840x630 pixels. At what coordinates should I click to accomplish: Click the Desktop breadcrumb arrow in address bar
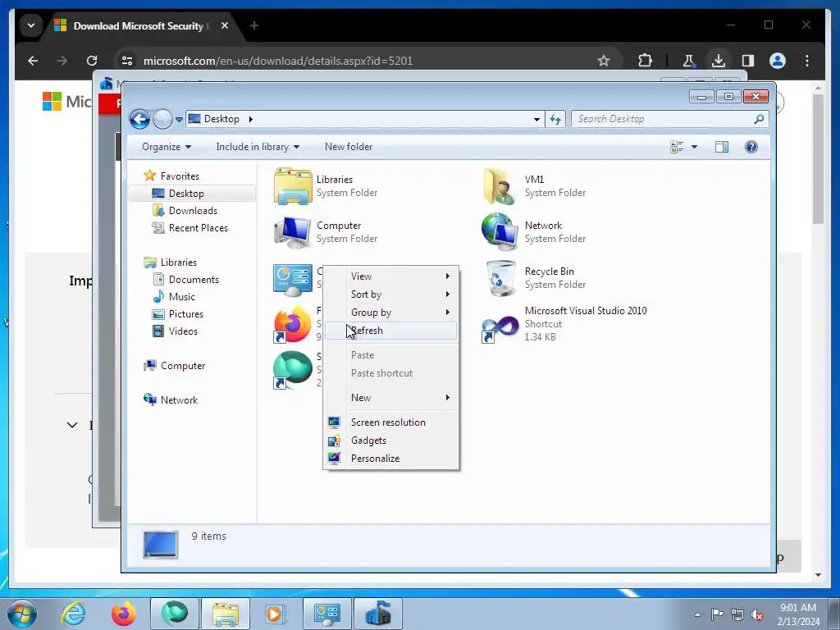coord(250,119)
